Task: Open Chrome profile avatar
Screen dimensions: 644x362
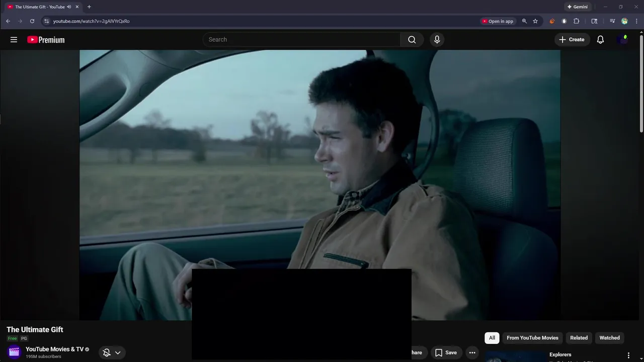Action: click(624, 21)
